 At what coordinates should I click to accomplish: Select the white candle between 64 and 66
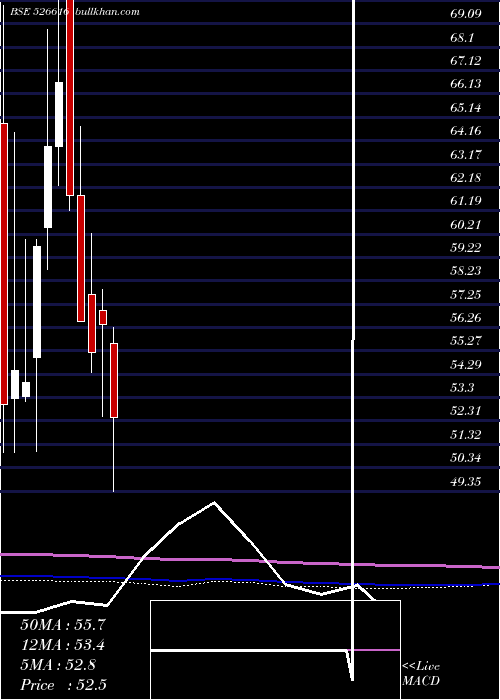point(59,114)
